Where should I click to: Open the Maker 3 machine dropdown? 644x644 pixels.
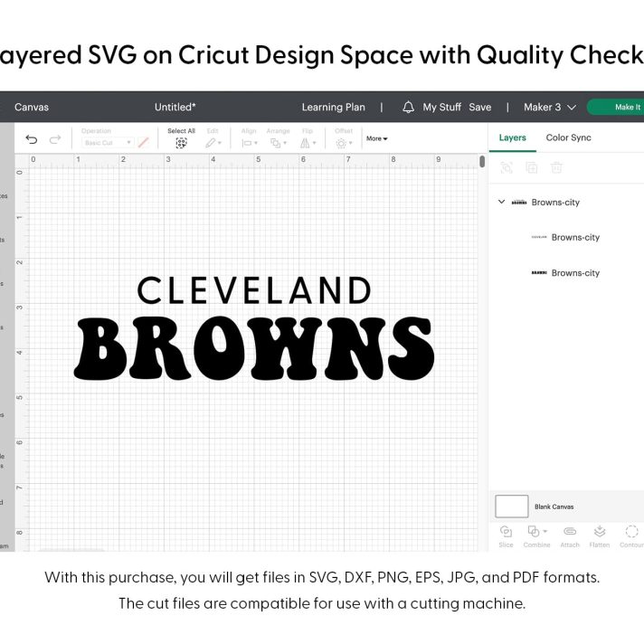[550, 108]
